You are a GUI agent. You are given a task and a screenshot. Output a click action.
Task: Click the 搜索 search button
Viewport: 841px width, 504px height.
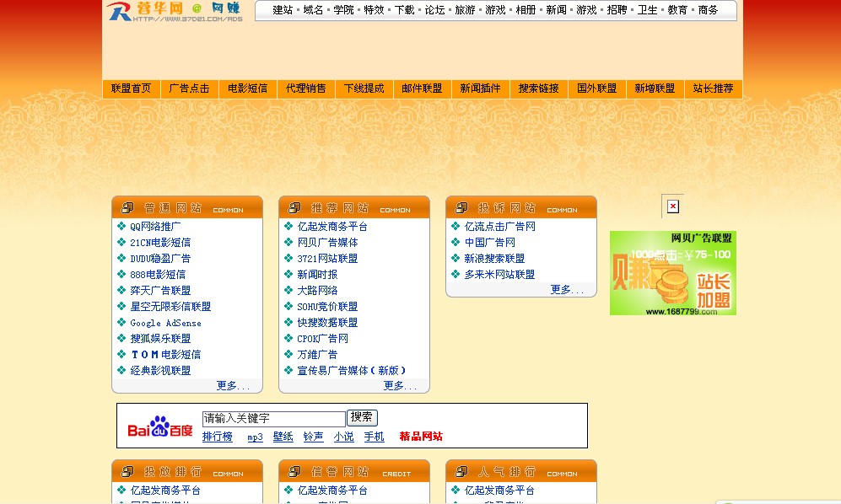coord(362,417)
